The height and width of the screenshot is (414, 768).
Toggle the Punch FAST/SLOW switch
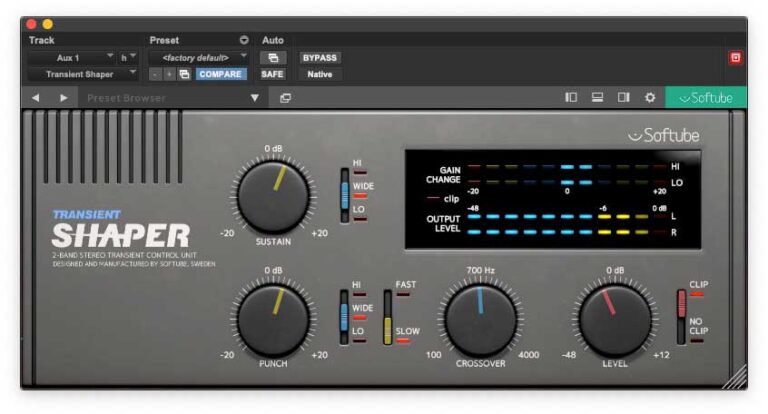point(388,313)
